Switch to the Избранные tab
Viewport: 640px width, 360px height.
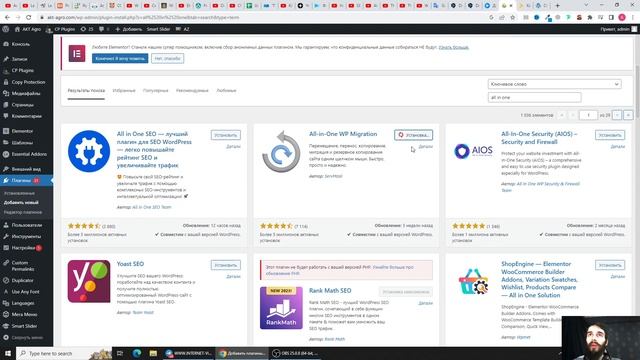click(124, 91)
